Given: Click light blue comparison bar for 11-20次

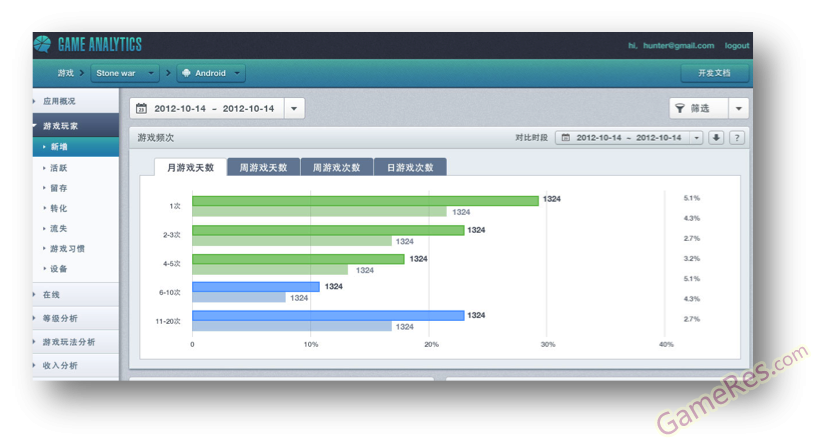Looking at the screenshot, I should click(292, 326).
